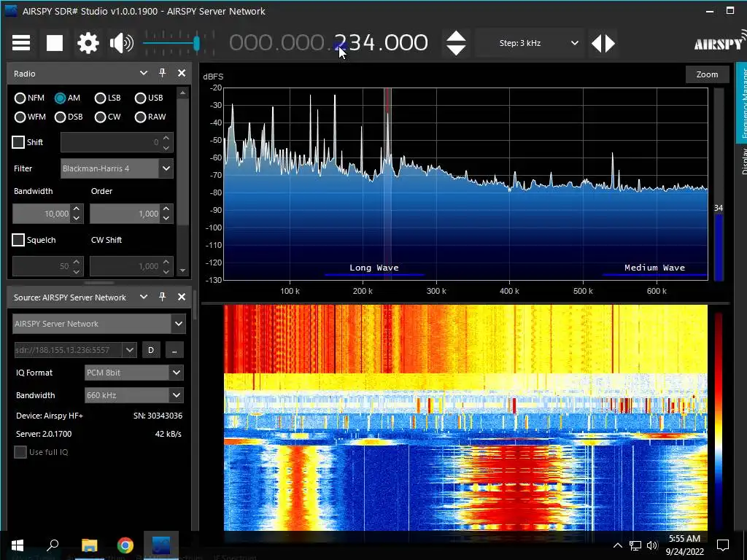Open the IQ Format PCM 8bit dropdown
The height and width of the screenshot is (560, 747).
point(134,373)
